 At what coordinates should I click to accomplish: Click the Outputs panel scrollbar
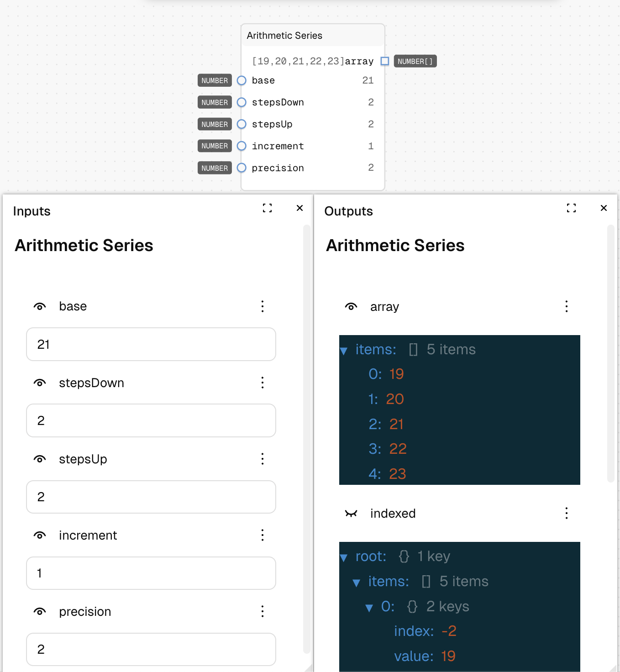610,353
